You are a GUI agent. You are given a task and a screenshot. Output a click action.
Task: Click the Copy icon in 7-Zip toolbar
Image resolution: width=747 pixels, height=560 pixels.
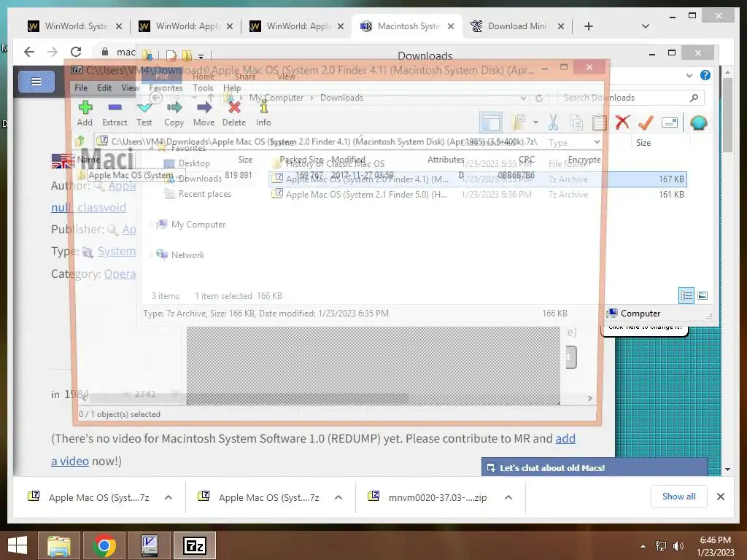point(174,108)
